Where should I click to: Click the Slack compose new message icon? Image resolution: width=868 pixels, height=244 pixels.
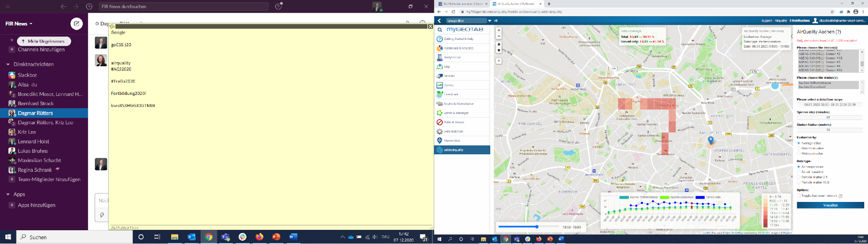tap(76, 24)
